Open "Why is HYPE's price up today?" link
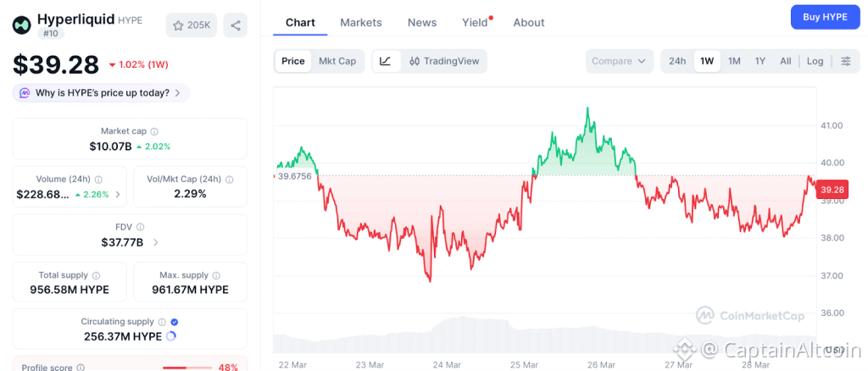 pyautogui.click(x=102, y=93)
